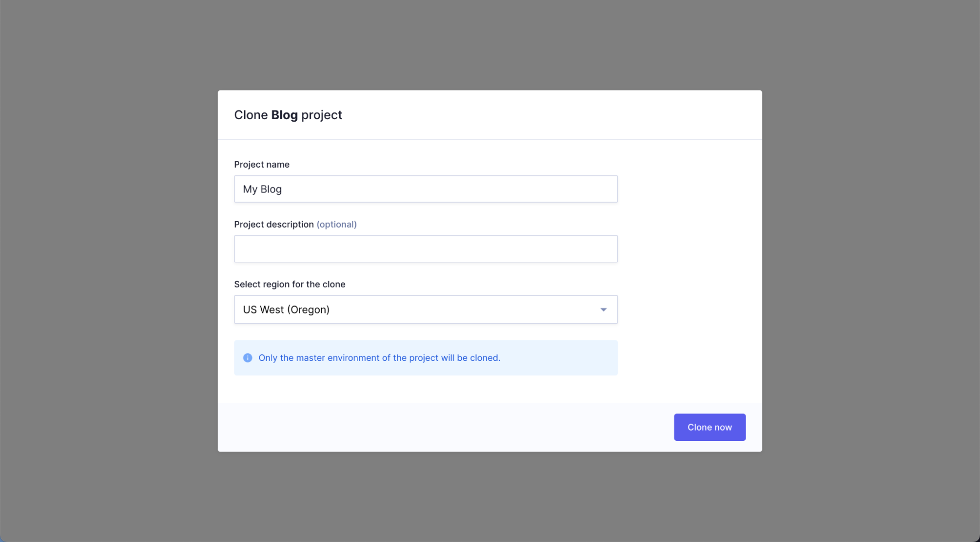Click the "Clone Blog project" dialog title
Screen dimensions: 980x542
(x=288, y=115)
